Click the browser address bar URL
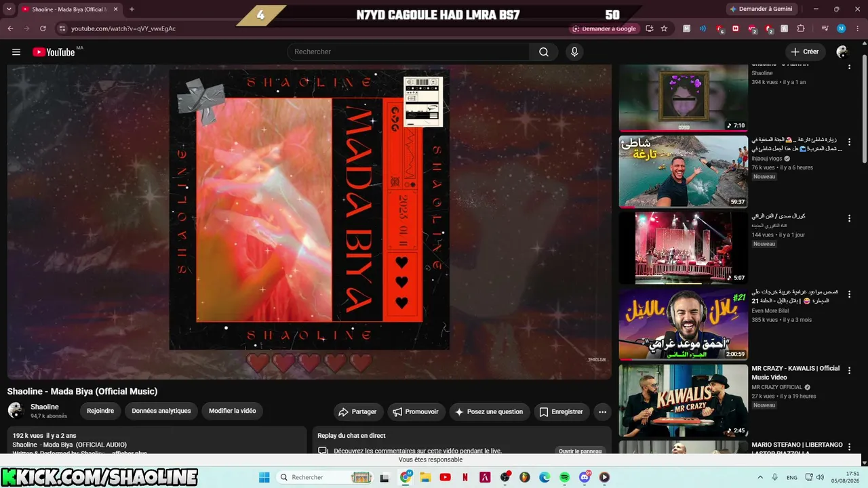The image size is (868, 488). tap(123, 28)
